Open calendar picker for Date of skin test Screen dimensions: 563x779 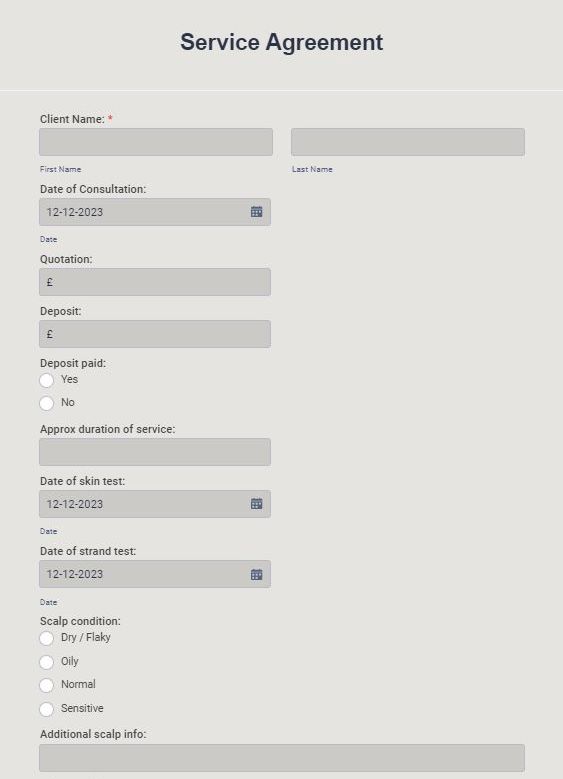tap(256, 504)
